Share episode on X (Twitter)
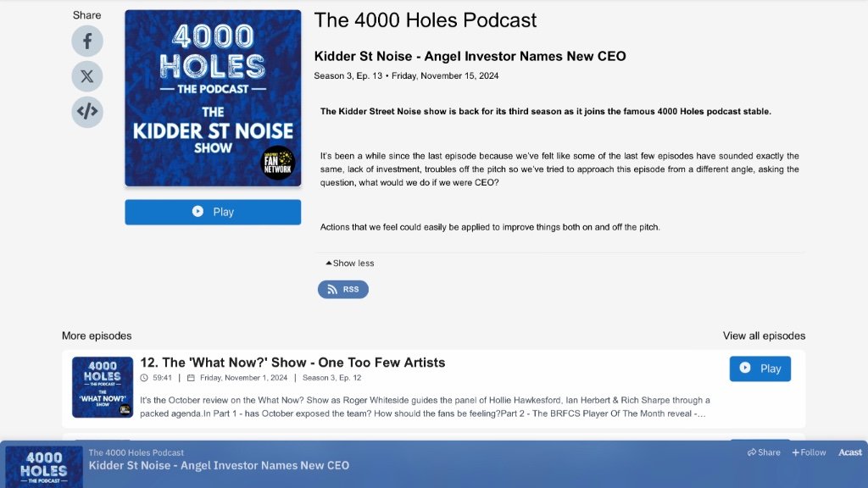868x488 pixels. pos(87,76)
